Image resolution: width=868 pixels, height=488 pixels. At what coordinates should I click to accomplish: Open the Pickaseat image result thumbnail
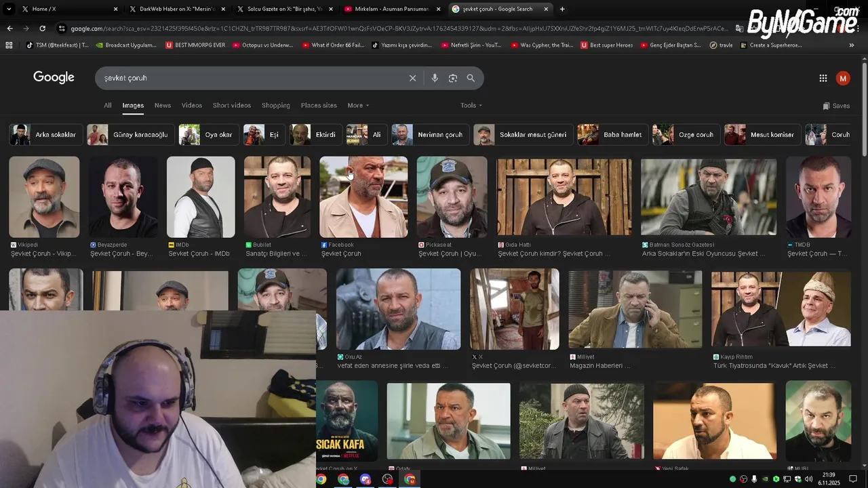pyautogui.click(x=452, y=197)
